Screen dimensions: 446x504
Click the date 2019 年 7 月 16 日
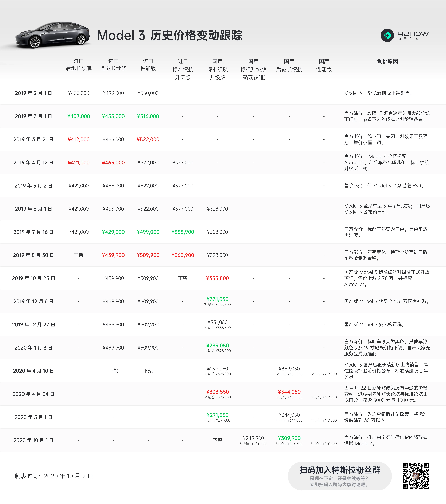pyautogui.click(x=34, y=232)
